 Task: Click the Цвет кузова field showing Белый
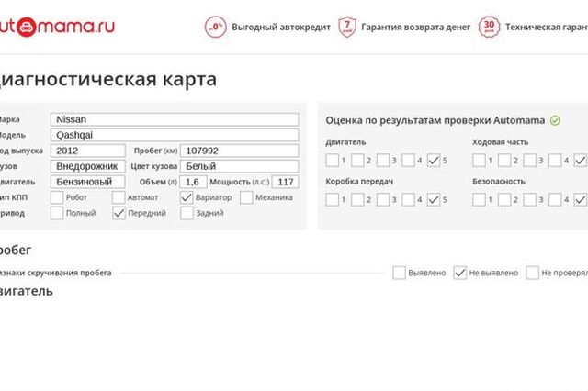pyautogui.click(x=240, y=166)
